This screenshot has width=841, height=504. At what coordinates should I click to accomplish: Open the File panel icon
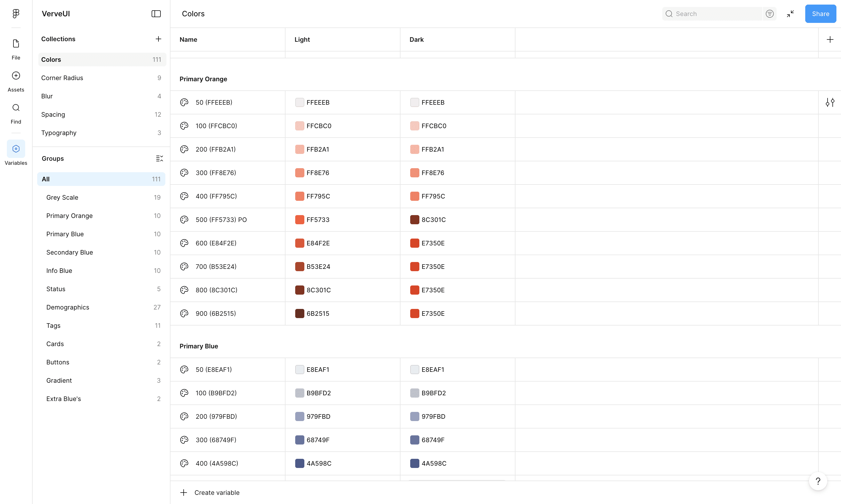(16, 43)
